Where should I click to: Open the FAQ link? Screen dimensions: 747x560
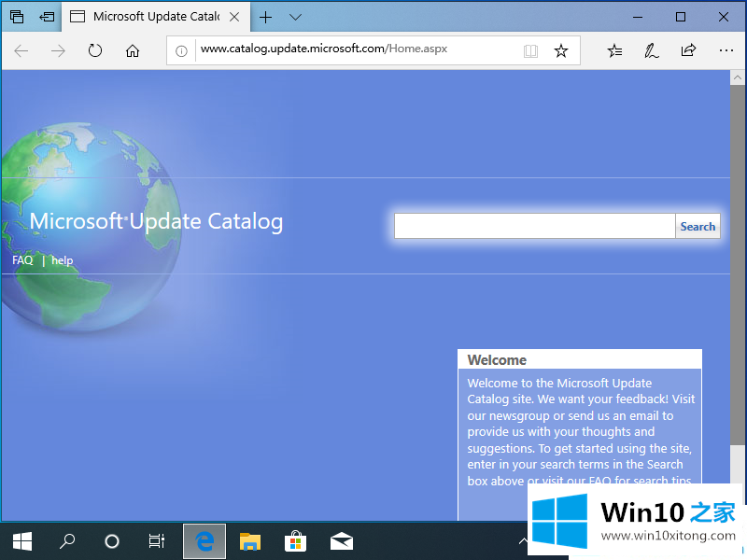tap(22, 260)
